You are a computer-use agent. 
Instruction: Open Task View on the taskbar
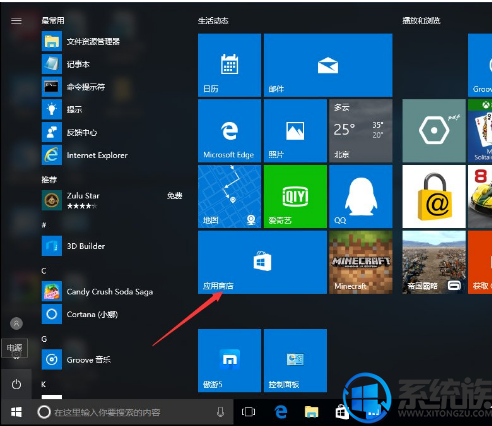(248, 412)
